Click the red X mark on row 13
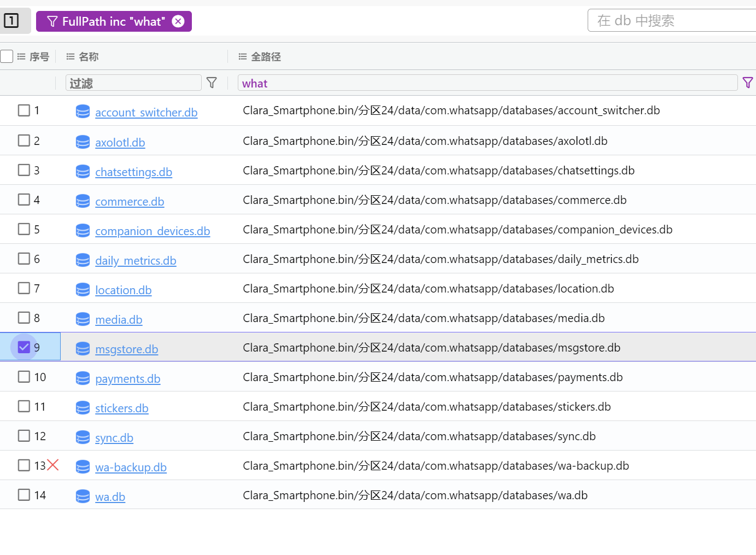The height and width of the screenshot is (555, 756). [x=53, y=465]
